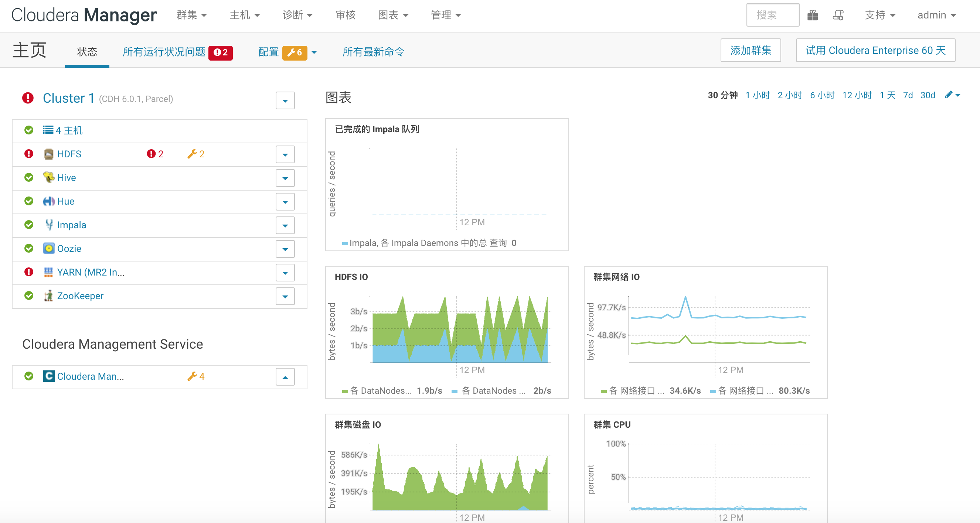Image resolution: width=980 pixels, height=523 pixels.
Task: Open the 管理 menu
Action: click(x=446, y=15)
